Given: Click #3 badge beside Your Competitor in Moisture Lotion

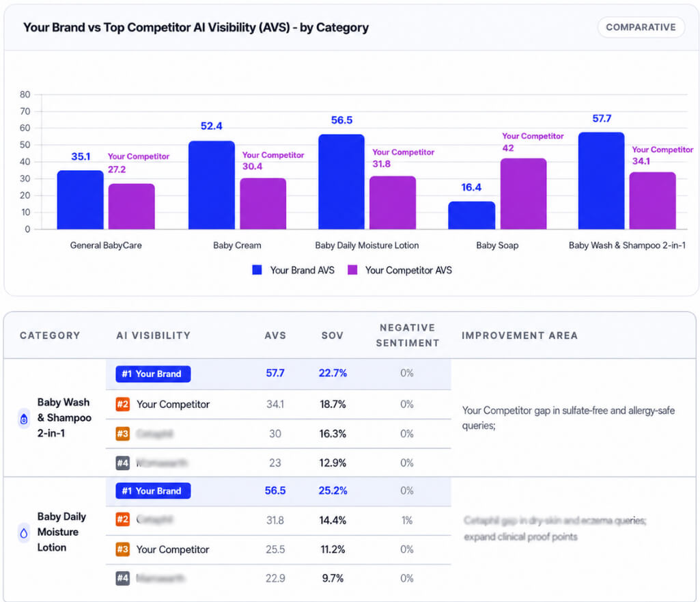Looking at the screenshot, I should [123, 549].
